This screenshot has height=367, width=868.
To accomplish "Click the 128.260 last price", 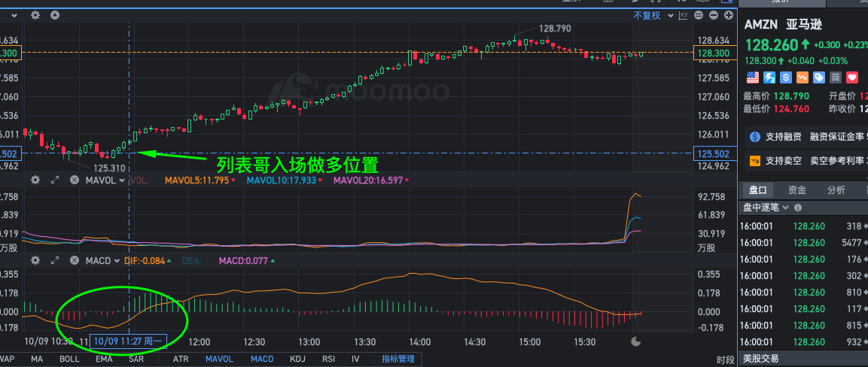I will (x=771, y=45).
